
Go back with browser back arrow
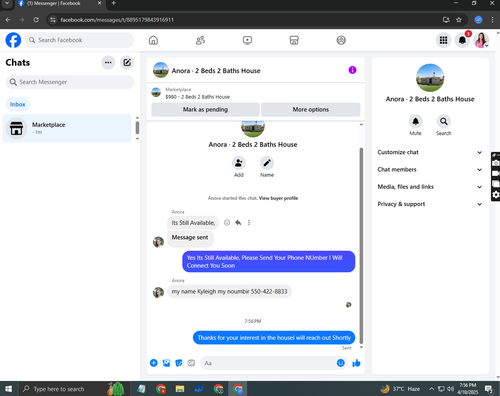coord(8,20)
